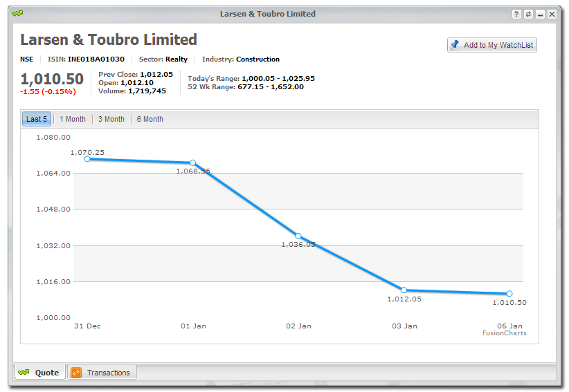Click the 01 Jan data point 1,068.55
This screenshot has height=392, width=569.
(x=192, y=162)
